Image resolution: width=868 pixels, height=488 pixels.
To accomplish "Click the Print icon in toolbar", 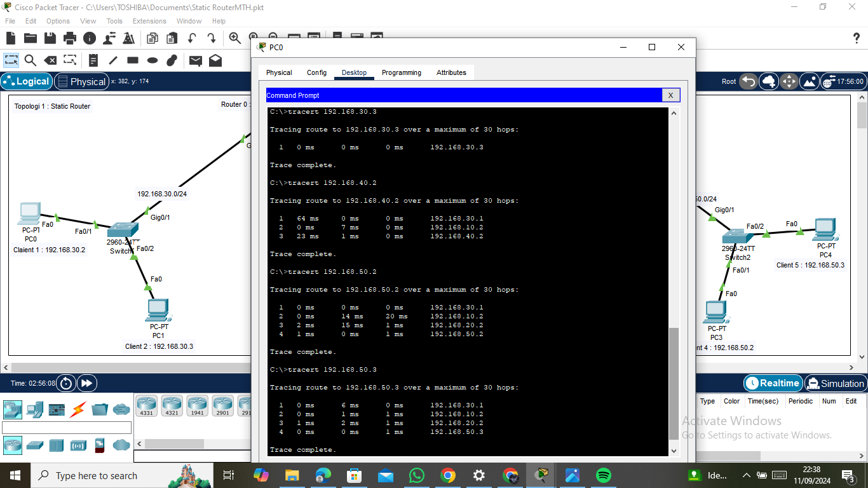I will coord(70,38).
